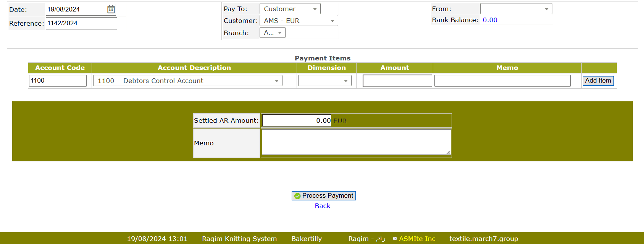The height and width of the screenshot is (244, 644).
Task: Expand the From bank account dropdown
Action: (516, 9)
